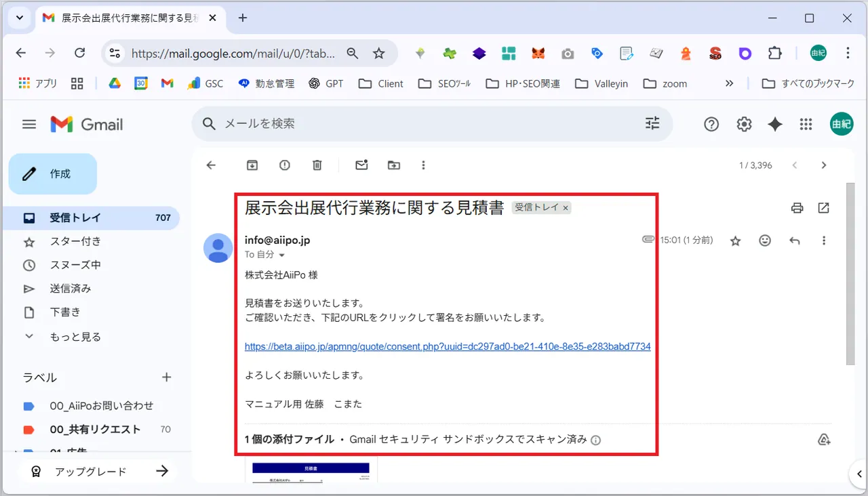Image resolution: width=868 pixels, height=496 pixels.
Task: Open the 由紀 Google account avatar
Action: tap(842, 124)
